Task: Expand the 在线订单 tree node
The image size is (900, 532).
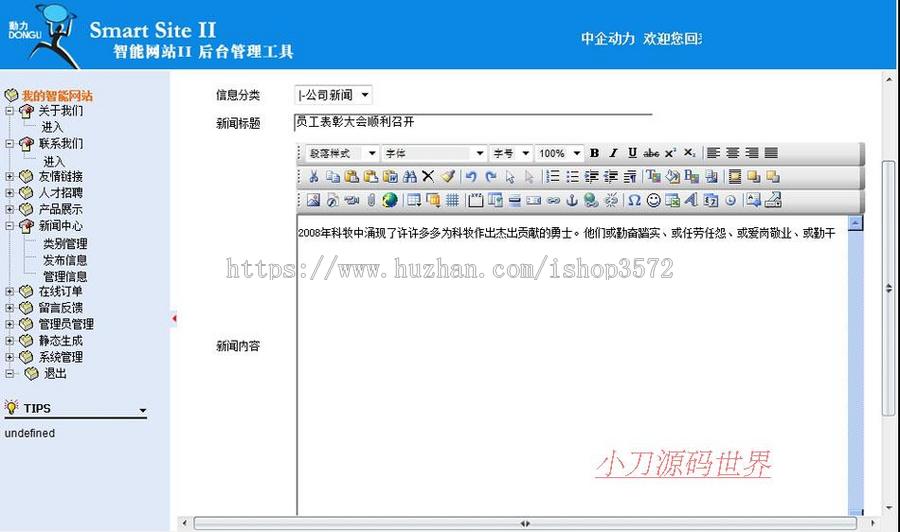Action: coord(9,291)
